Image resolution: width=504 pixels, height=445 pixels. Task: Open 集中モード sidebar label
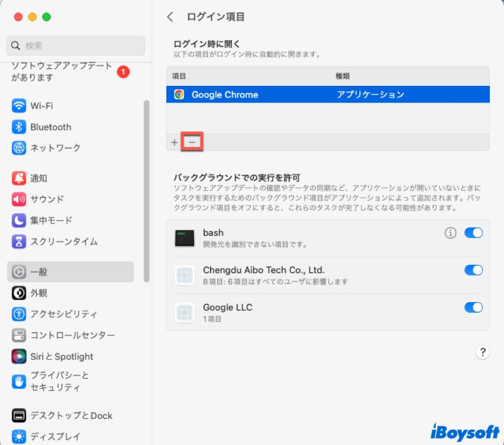[x=51, y=220]
